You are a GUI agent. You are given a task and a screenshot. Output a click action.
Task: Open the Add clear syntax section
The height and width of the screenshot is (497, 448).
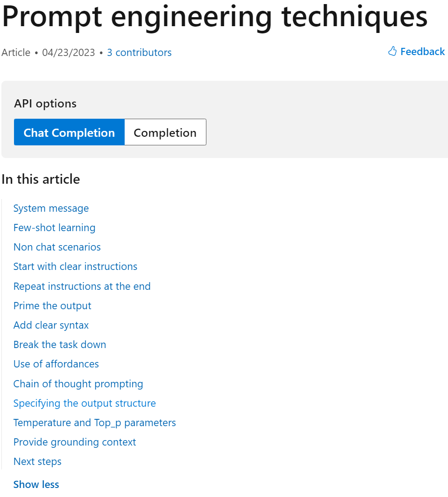tap(51, 325)
